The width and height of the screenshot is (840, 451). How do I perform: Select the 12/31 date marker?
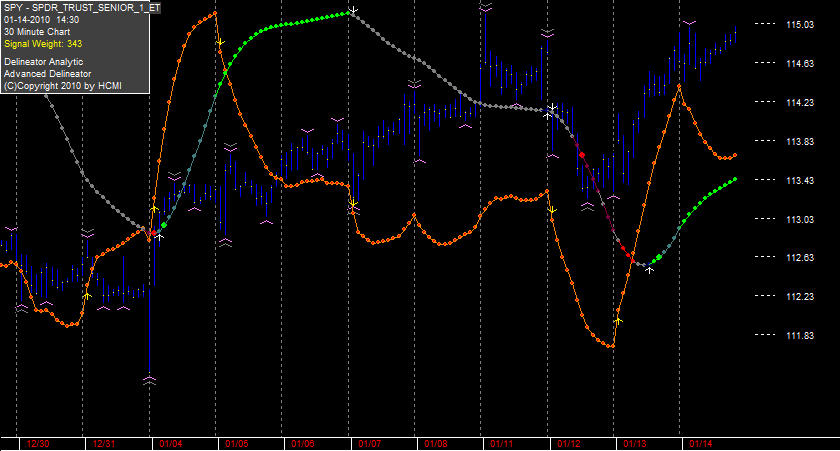[x=104, y=444]
